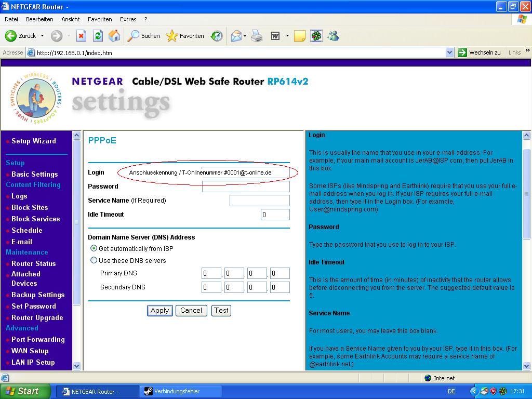Click the green Wechseln zu go arrow
Screen dimensions: 532x399
pyautogui.click(x=462, y=52)
